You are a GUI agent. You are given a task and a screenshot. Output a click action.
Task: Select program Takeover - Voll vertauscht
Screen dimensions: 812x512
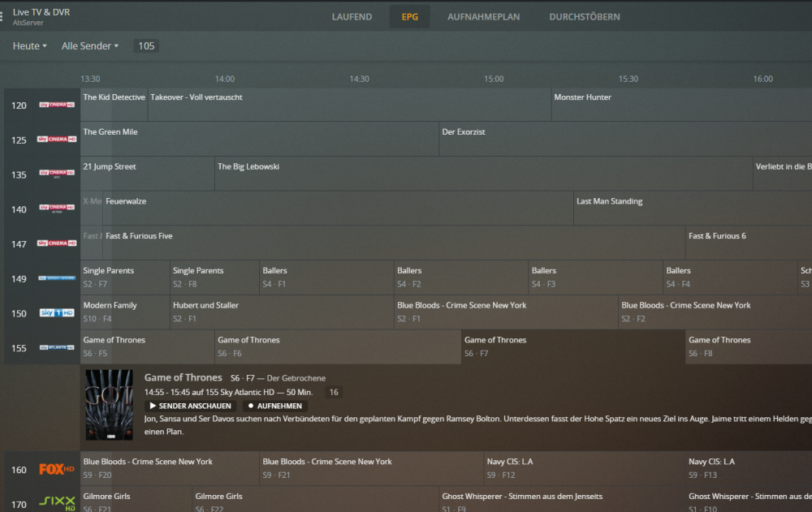click(x=349, y=105)
